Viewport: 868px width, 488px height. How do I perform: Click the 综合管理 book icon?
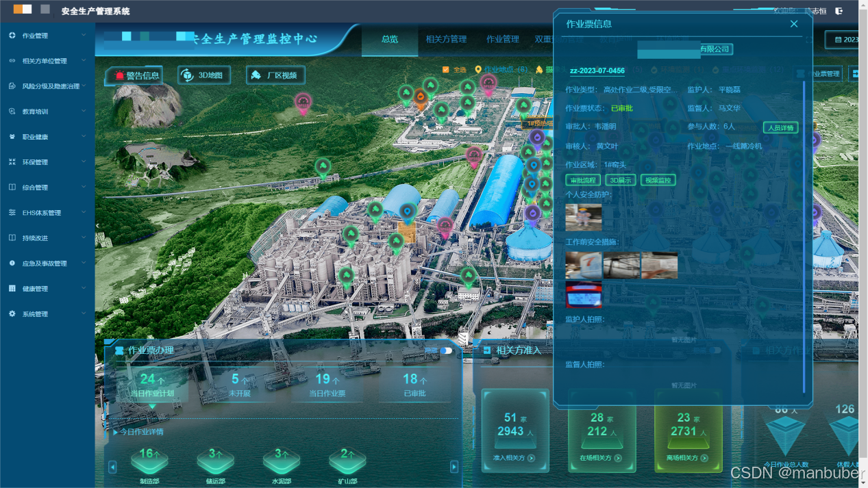pos(12,187)
